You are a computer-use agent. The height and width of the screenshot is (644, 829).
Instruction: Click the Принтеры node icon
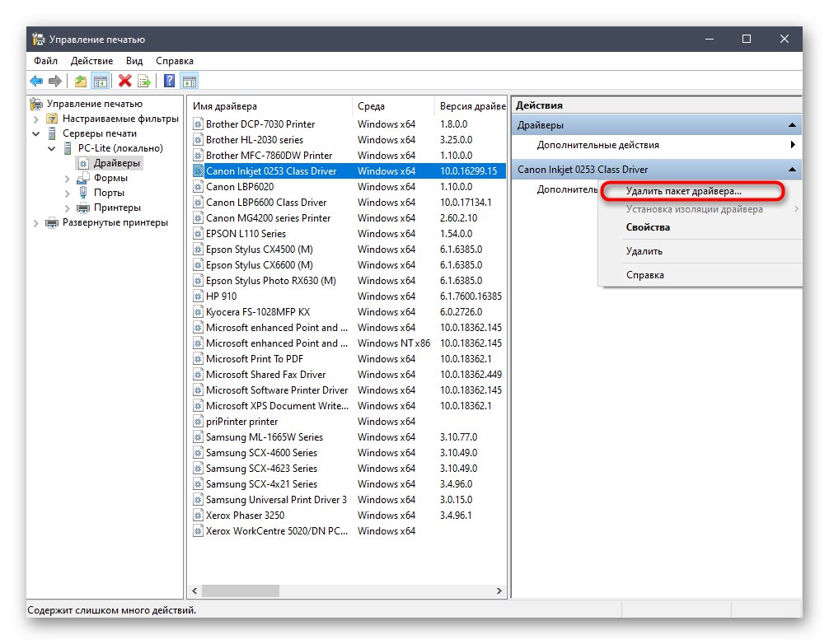pyautogui.click(x=83, y=208)
